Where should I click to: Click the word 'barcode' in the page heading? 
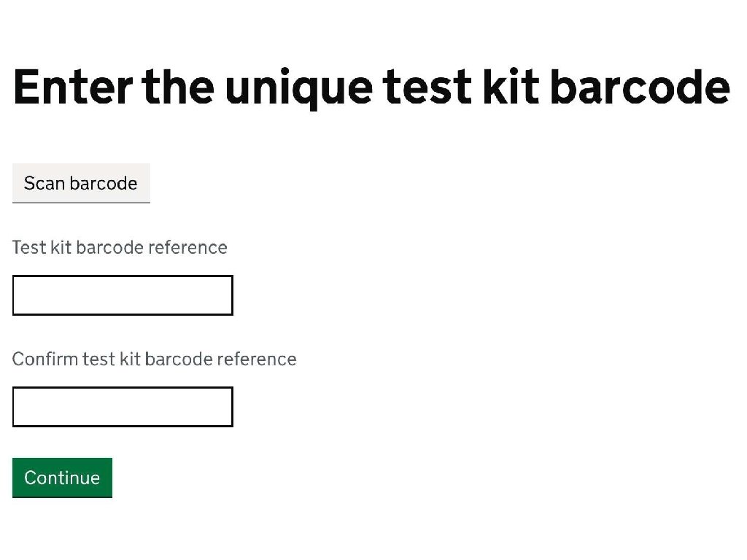pos(640,86)
